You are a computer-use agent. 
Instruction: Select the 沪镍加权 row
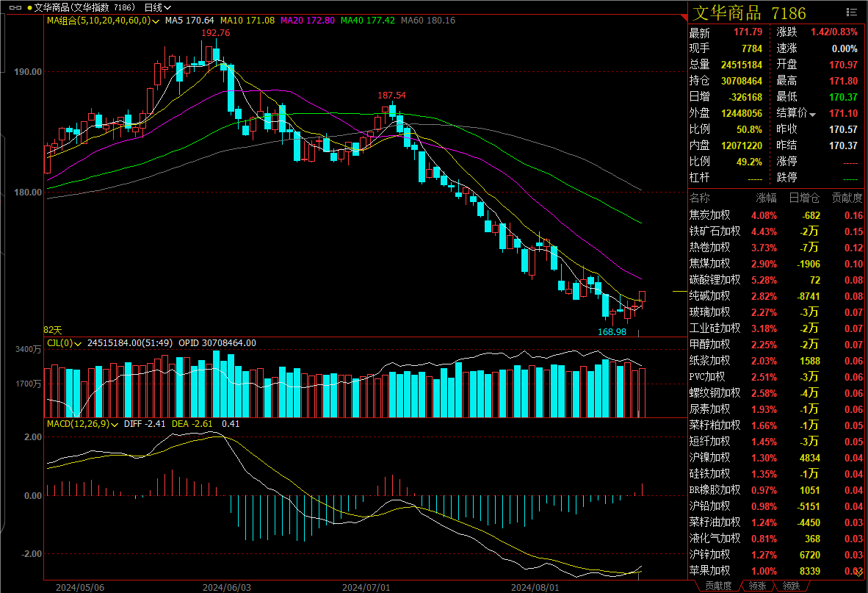776,458
